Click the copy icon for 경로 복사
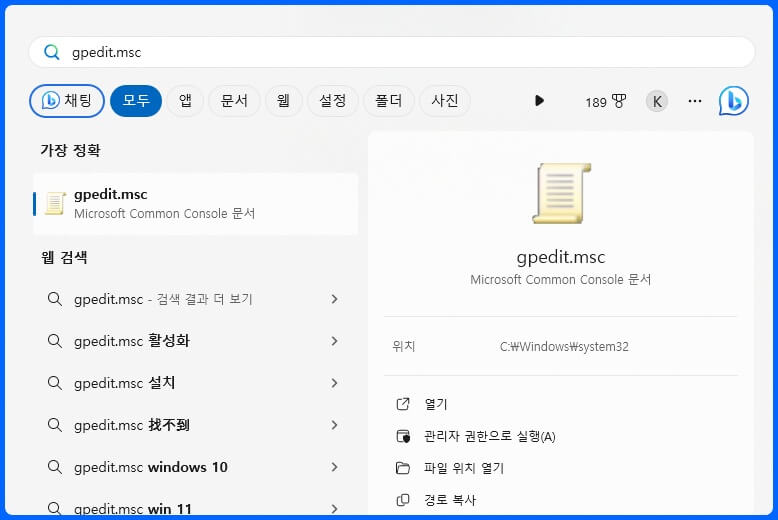This screenshot has height=520, width=778. tap(403, 500)
